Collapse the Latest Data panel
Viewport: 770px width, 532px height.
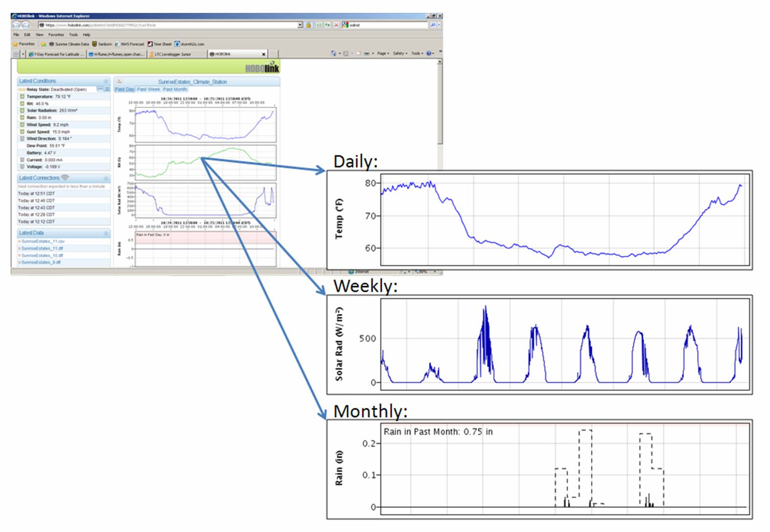(x=106, y=233)
